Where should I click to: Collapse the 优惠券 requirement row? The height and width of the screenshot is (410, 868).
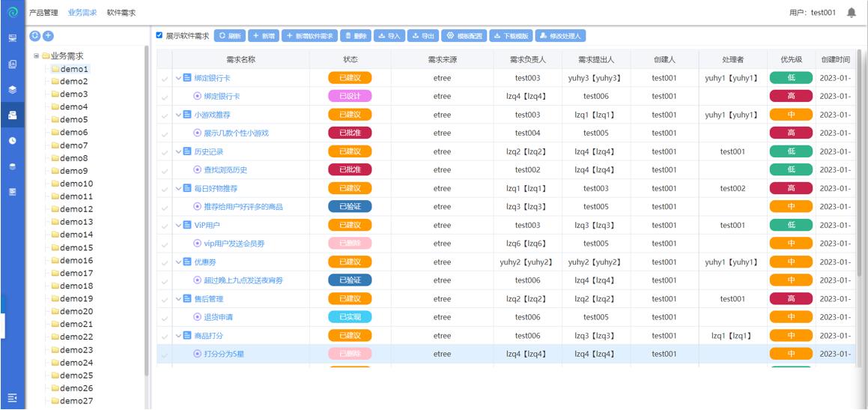[178, 262]
